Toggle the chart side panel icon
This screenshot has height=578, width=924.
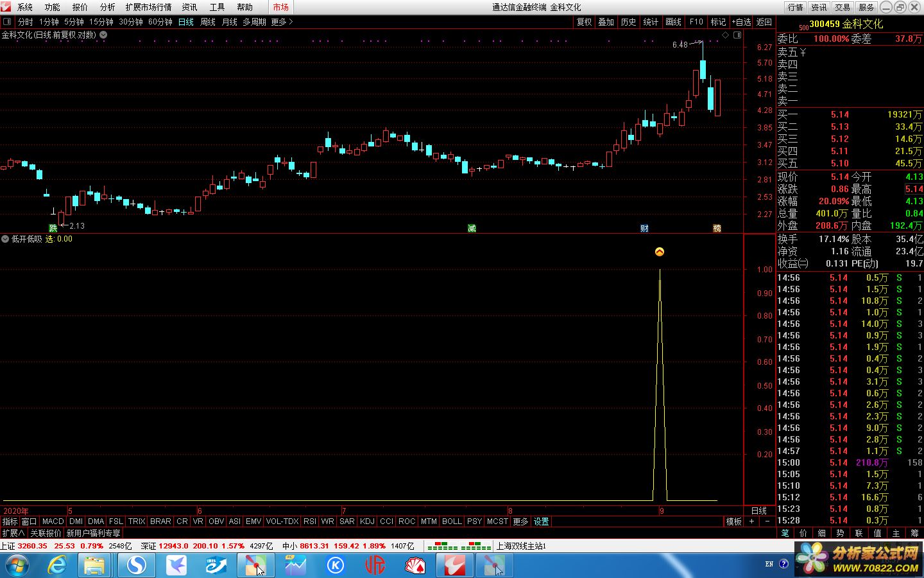(x=737, y=35)
